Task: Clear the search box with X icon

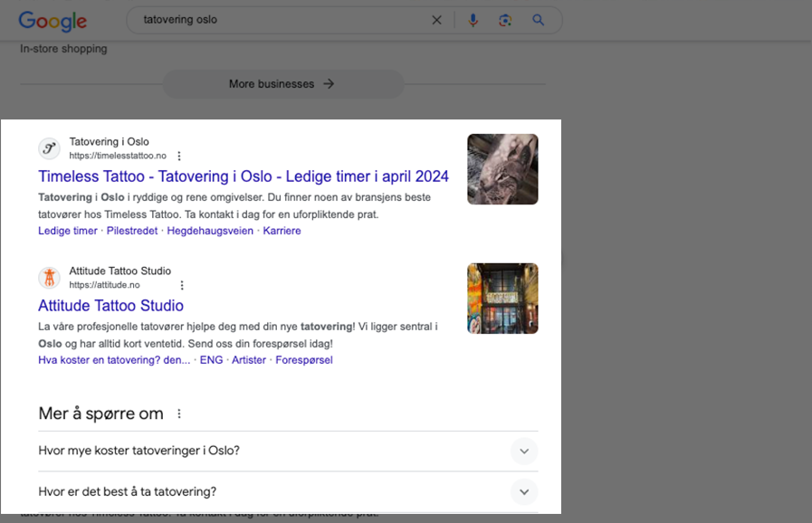Action: coord(436,20)
